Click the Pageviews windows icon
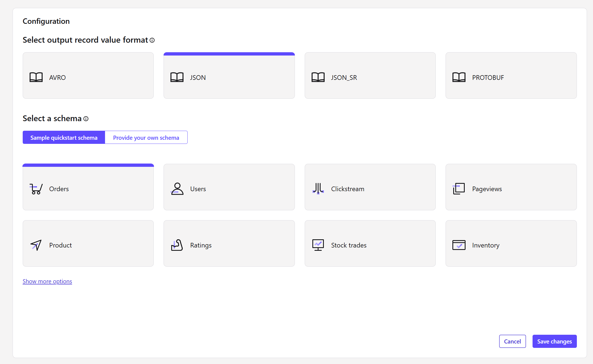Screen dimensions: 593x364 tap(459, 189)
